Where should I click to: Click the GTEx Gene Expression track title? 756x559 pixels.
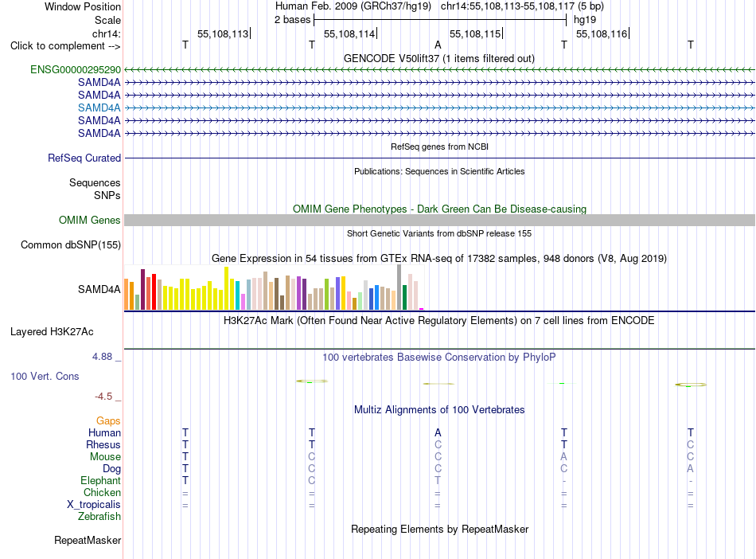point(439,259)
